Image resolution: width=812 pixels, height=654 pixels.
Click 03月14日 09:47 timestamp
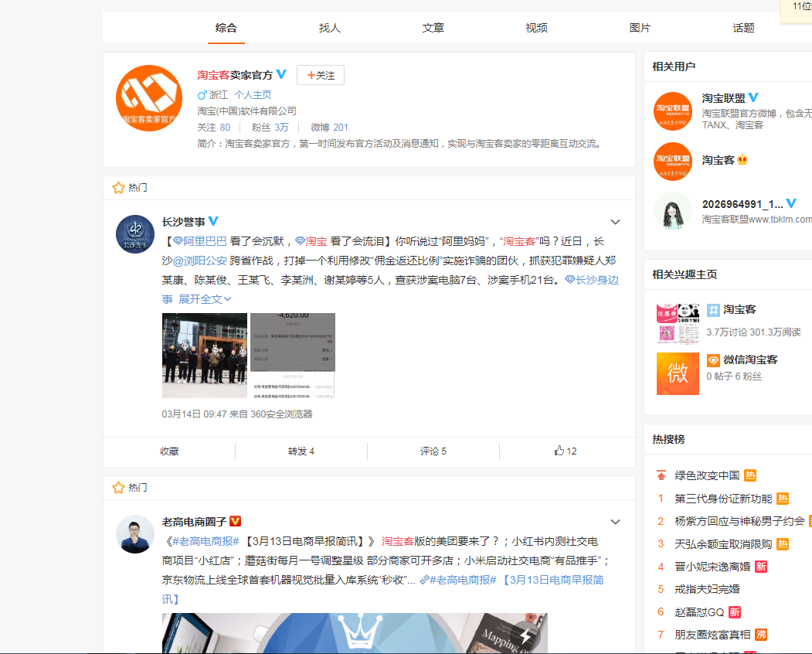[x=194, y=414]
